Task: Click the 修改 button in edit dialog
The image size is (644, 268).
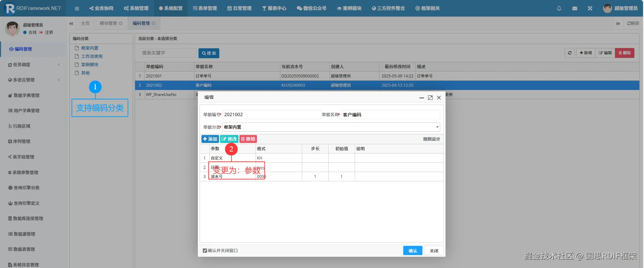Action: point(229,139)
